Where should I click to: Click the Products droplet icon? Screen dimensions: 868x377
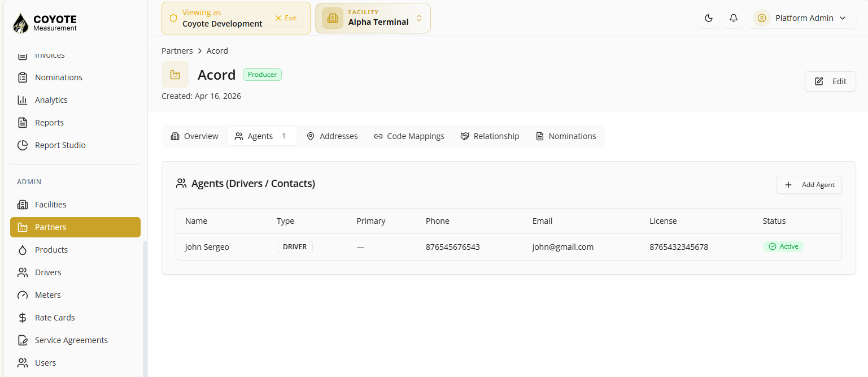pyautogui.click(x=23, y=250)
